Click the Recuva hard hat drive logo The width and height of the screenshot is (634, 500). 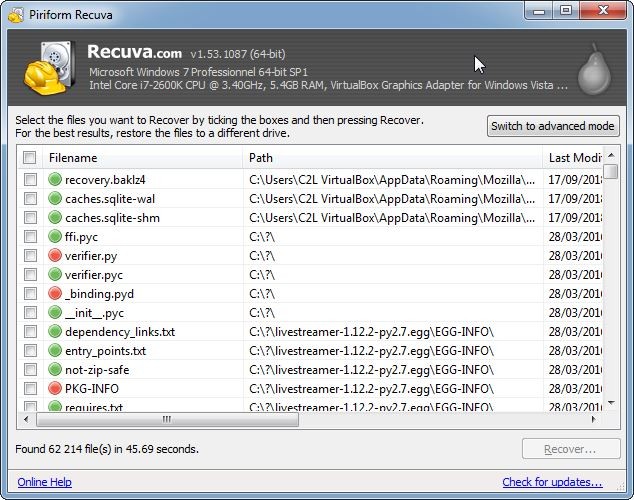point(49,68)
